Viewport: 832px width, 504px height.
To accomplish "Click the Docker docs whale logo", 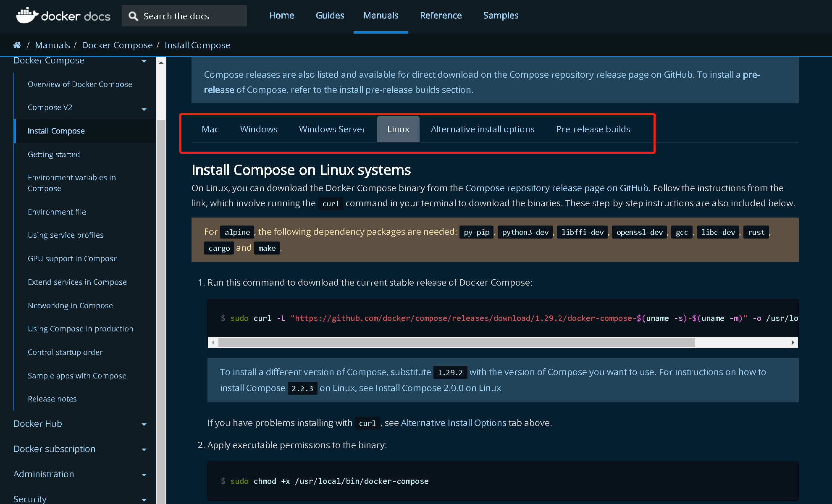I will (63, 16).
